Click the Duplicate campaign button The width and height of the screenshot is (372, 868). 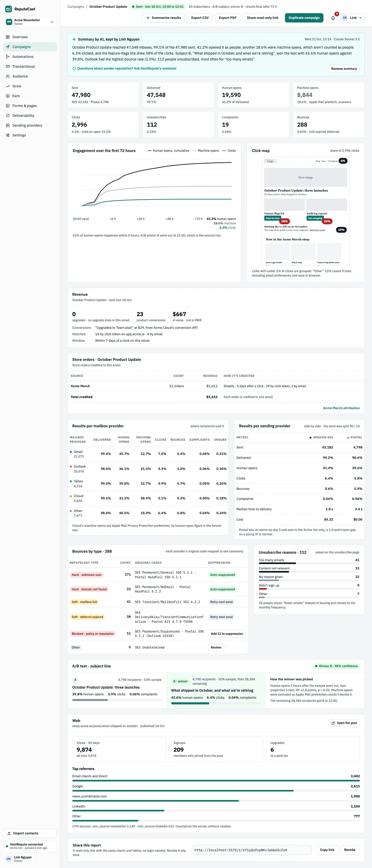tap(304, 18)
